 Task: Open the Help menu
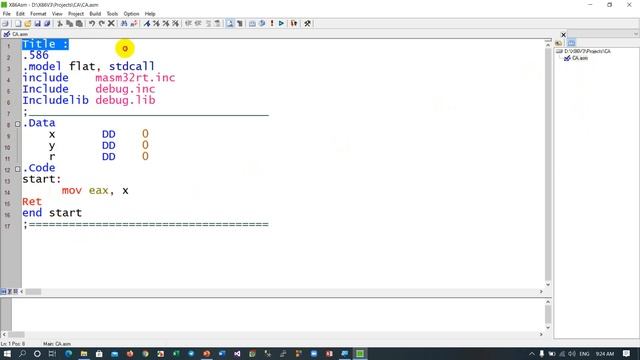(150, 14)
